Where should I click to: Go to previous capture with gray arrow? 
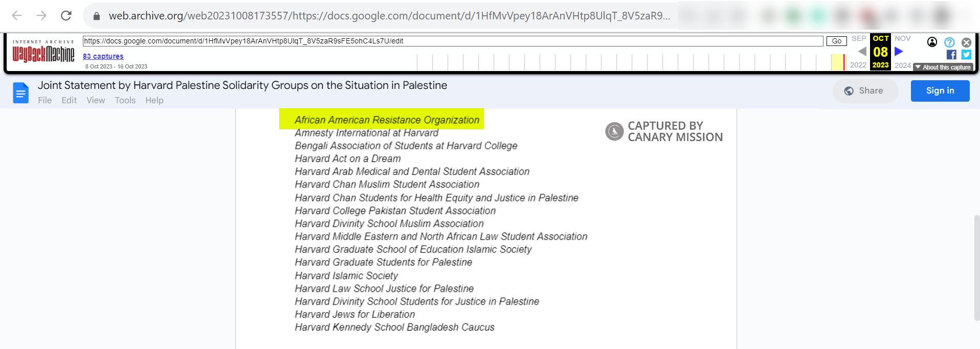(862, 52)
